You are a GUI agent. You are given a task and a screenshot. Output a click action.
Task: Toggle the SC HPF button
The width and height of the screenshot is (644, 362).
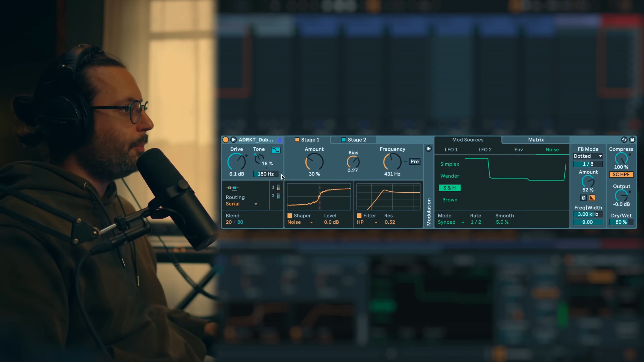coord(621,174)
